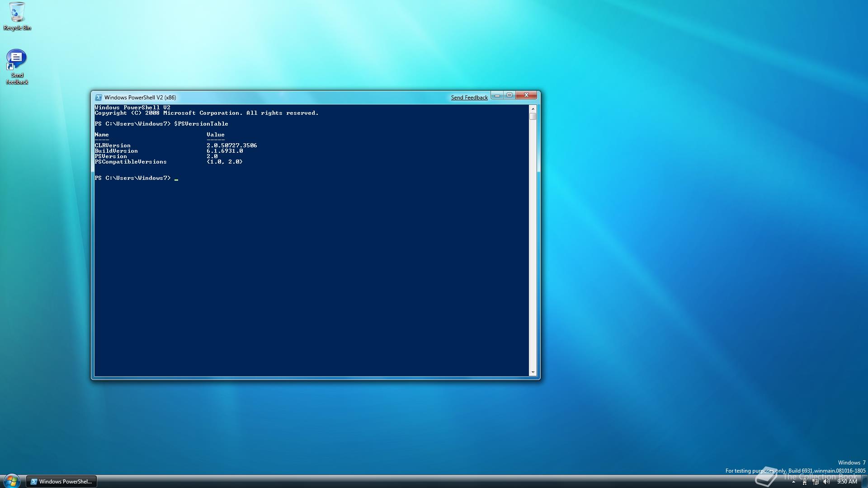Click the $PSVersionTable command text
The height and width of the screenshot is (488, 868).
point(201,124)
